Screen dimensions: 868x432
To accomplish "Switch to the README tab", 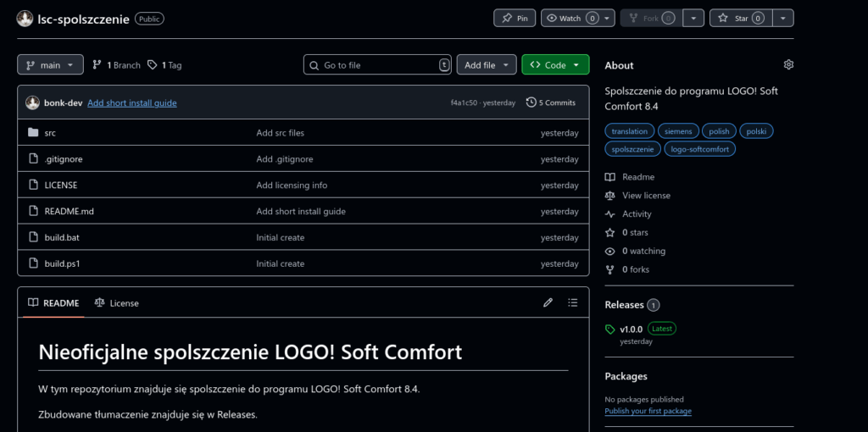I will [53, 302].
